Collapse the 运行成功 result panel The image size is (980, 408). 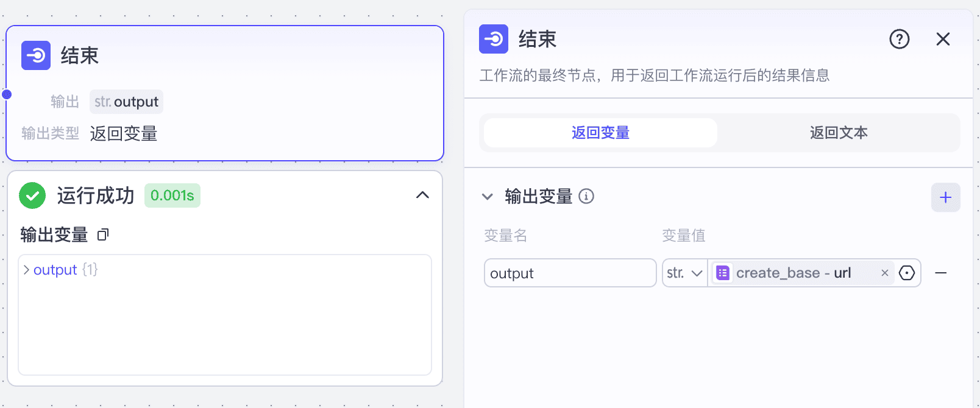[x=423, y=195]
